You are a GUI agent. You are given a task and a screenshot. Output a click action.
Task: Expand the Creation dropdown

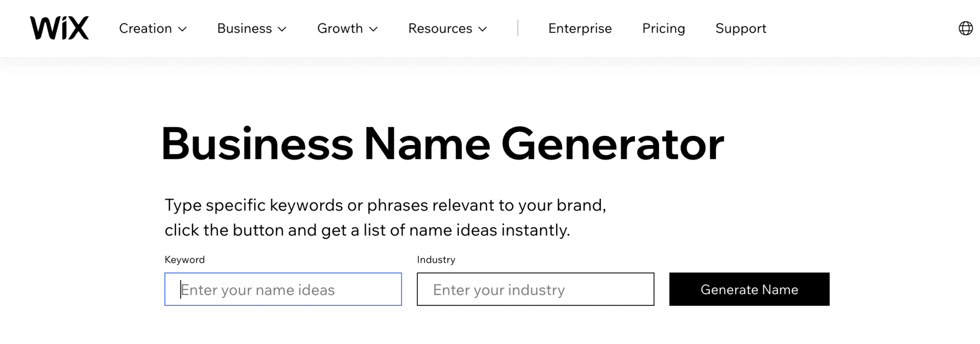coord(145,29)
